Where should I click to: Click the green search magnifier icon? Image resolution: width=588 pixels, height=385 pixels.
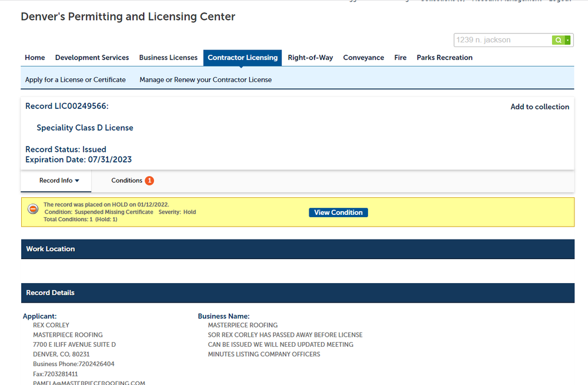[x=559, y=40]
